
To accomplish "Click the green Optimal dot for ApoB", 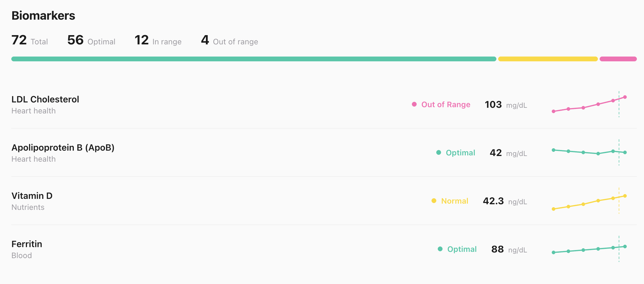I will pos(438,152).
